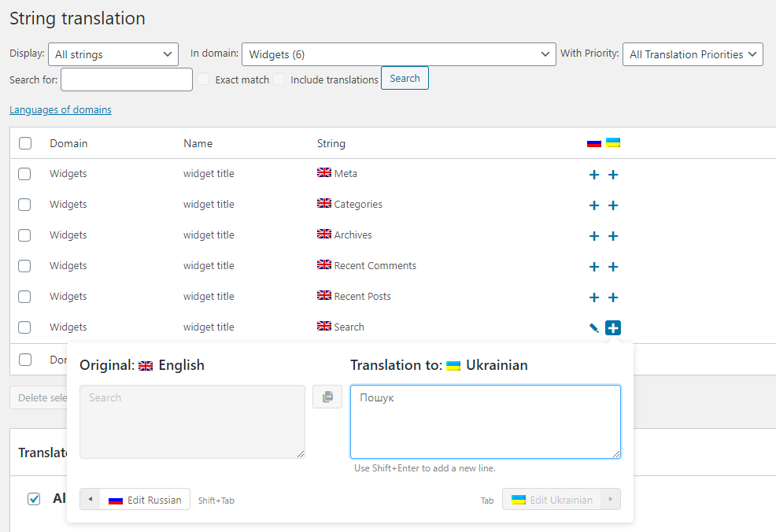Click the UK flag beside Categories
The width and height of the screenshot is (776, 532).
click(x=324, y=203)
